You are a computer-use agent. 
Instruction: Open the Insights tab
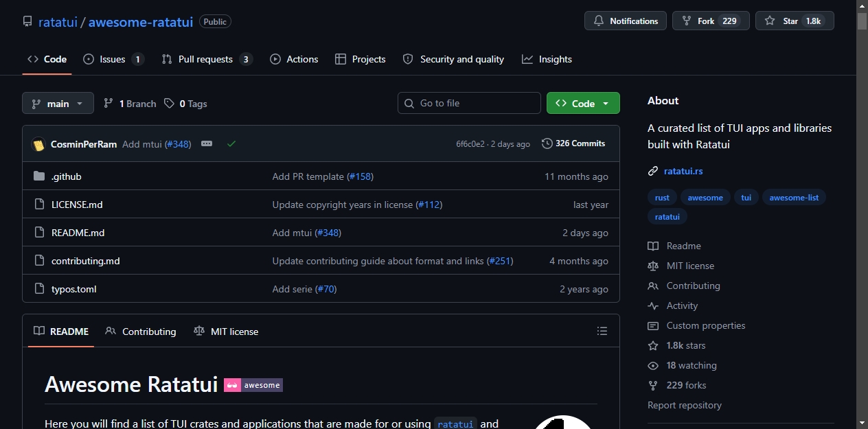click(x=547, y=59)
